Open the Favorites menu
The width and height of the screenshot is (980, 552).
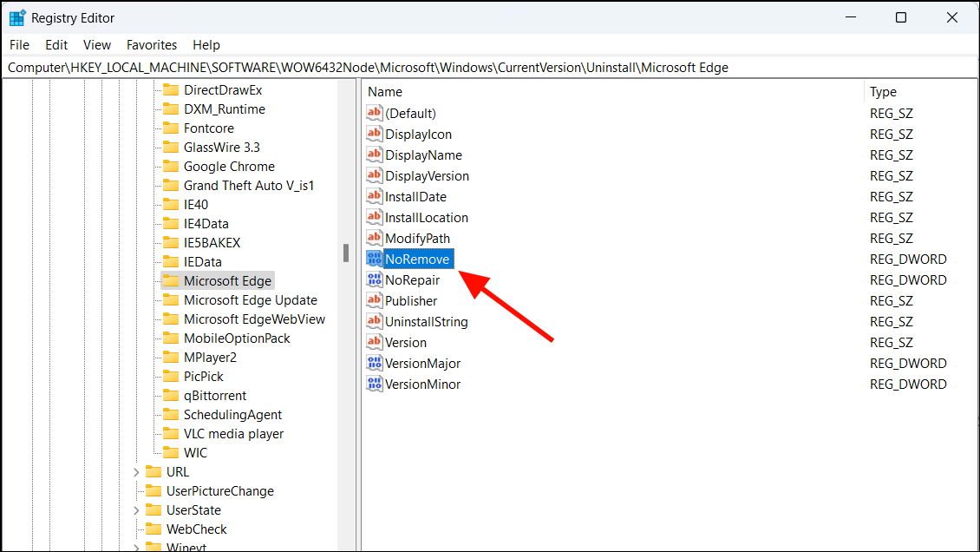click(x=152, y=44)
